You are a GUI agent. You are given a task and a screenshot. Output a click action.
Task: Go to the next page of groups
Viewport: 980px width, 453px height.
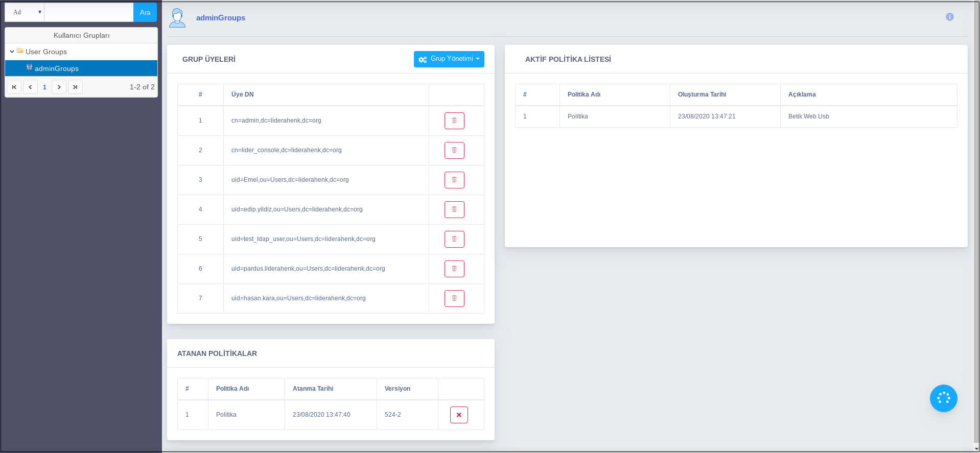[59, 87]
